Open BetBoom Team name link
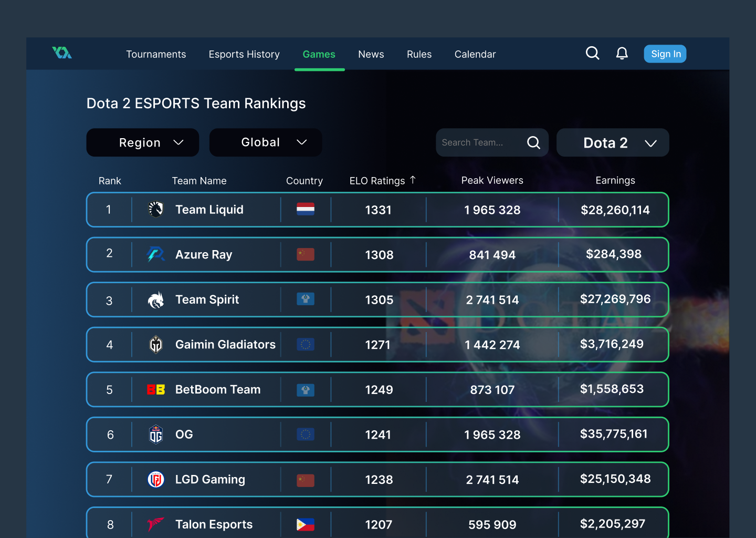Viewport: 756px width, 538px height. point(218,389)
